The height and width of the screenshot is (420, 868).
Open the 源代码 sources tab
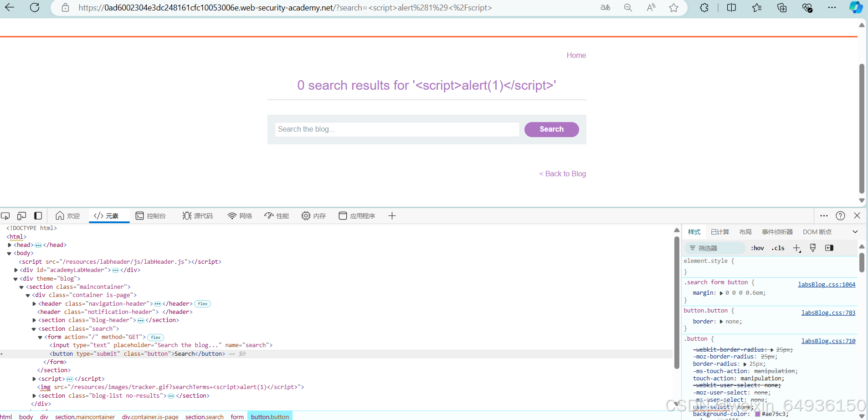click(197, 216)
